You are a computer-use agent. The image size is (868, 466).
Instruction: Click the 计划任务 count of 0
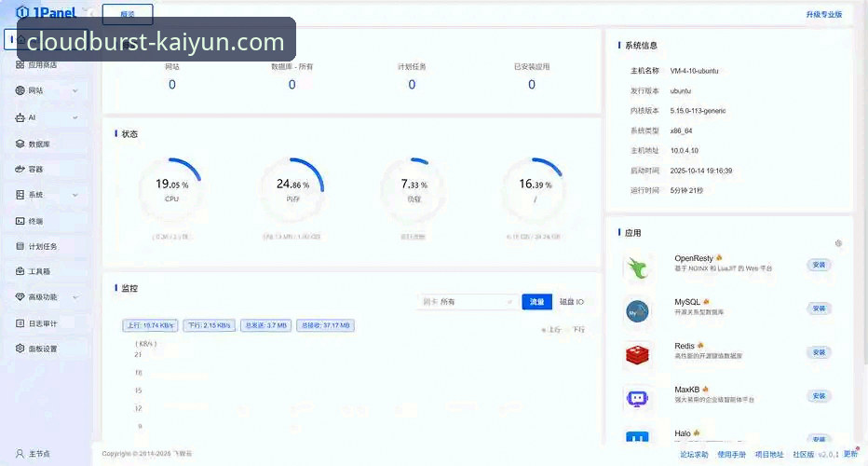tap(412, 85)
